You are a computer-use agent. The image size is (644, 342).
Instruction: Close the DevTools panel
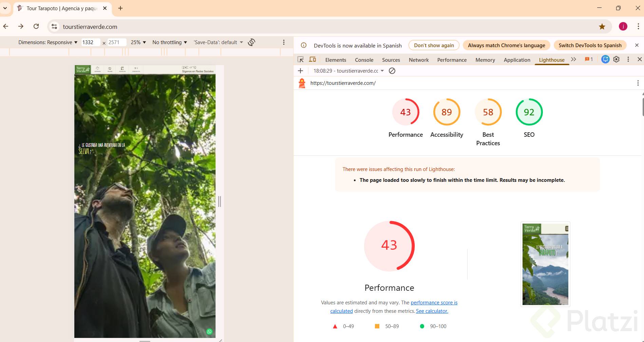click(x=640, y=59)
